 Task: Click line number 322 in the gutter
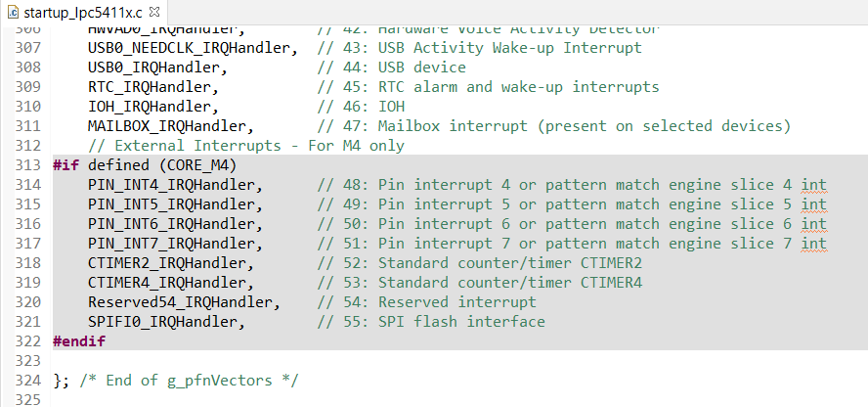click(x=28, y=340)
